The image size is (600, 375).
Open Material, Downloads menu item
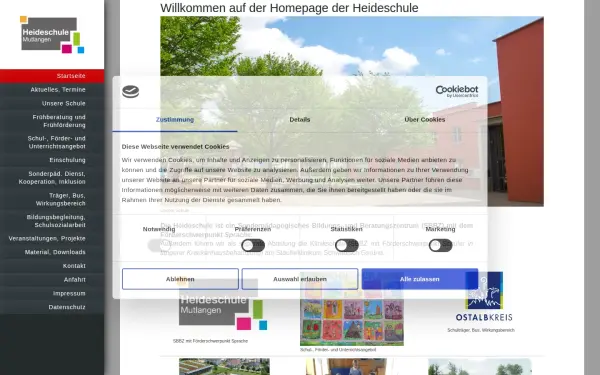[52, 252]
